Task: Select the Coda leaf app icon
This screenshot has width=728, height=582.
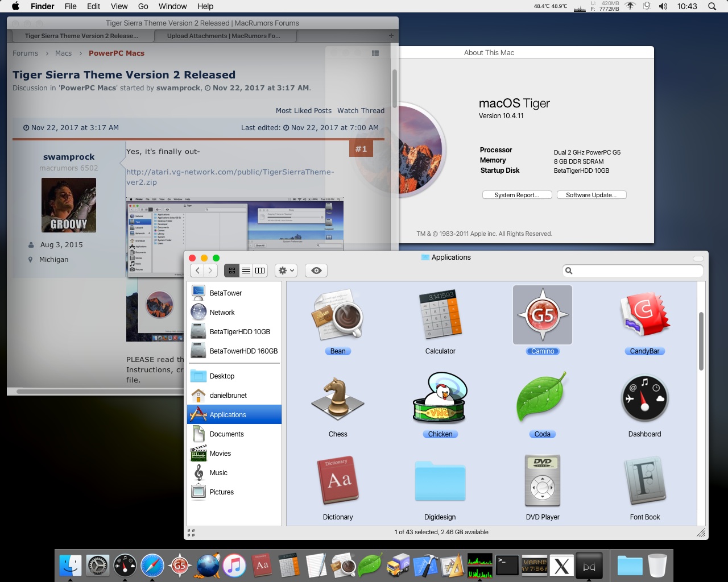Action: pos(543,398)
